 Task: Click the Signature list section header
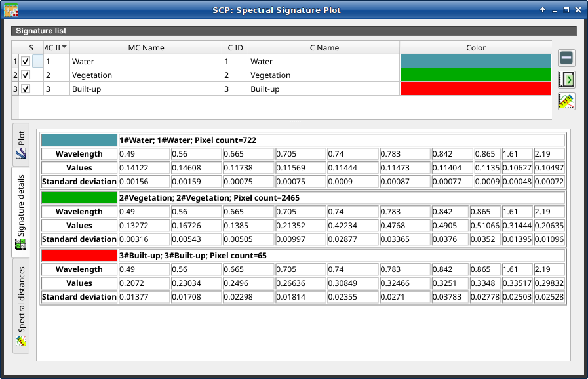[294, 31]
